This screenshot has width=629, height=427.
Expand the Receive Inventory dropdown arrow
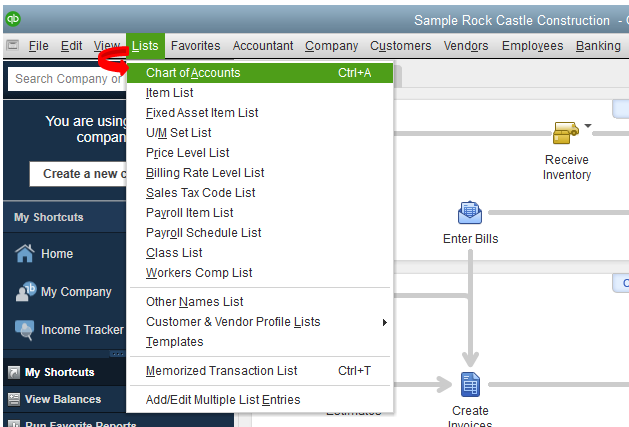click(588, 126)
